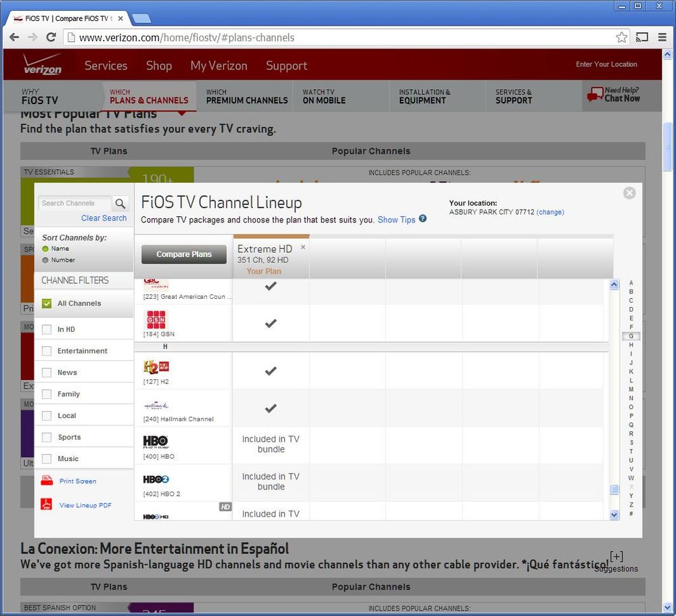
Task: Click channel list scroll down arrow
Action: pyautogui.click(x=614, y=515)
